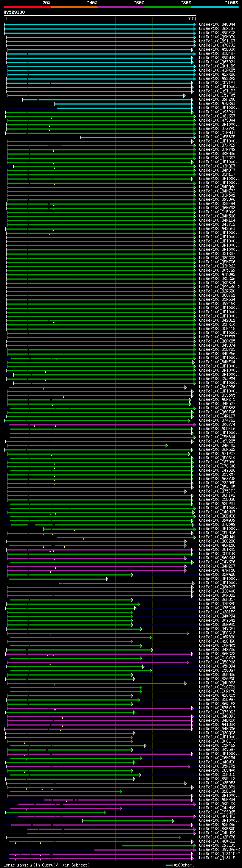The width and height of the screenshot is (242, 868).
Task: Select the UniRef100_C9JEJ3 entry
Action: [x=217, y=845]
